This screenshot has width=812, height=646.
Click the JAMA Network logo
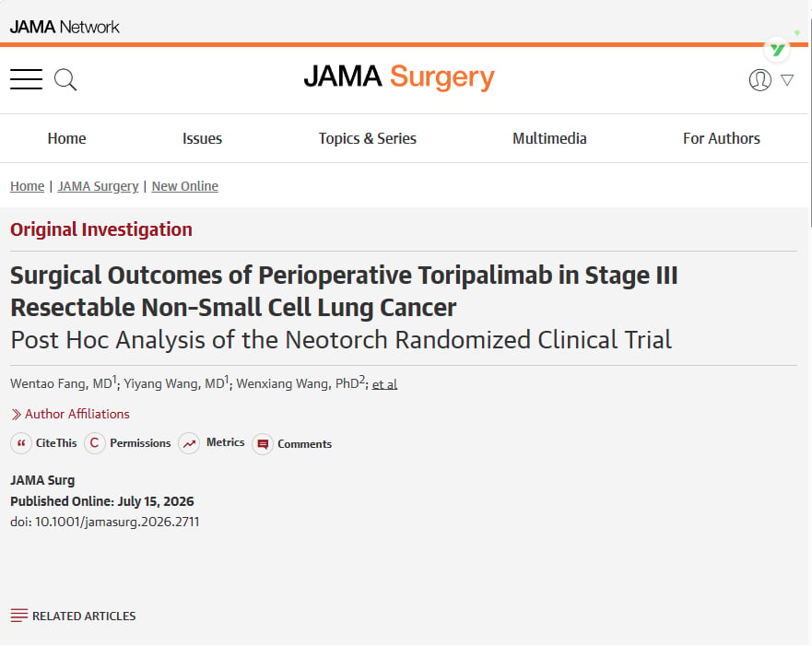65,27
